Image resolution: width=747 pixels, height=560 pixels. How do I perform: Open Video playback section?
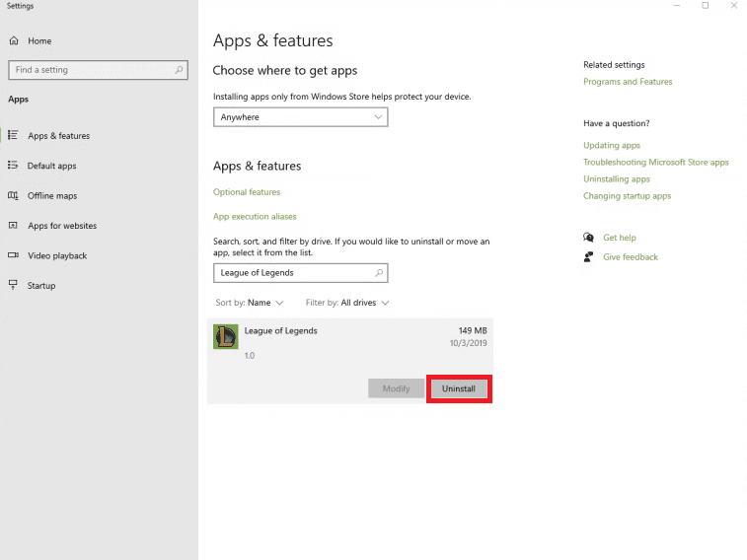coord(57,255)
